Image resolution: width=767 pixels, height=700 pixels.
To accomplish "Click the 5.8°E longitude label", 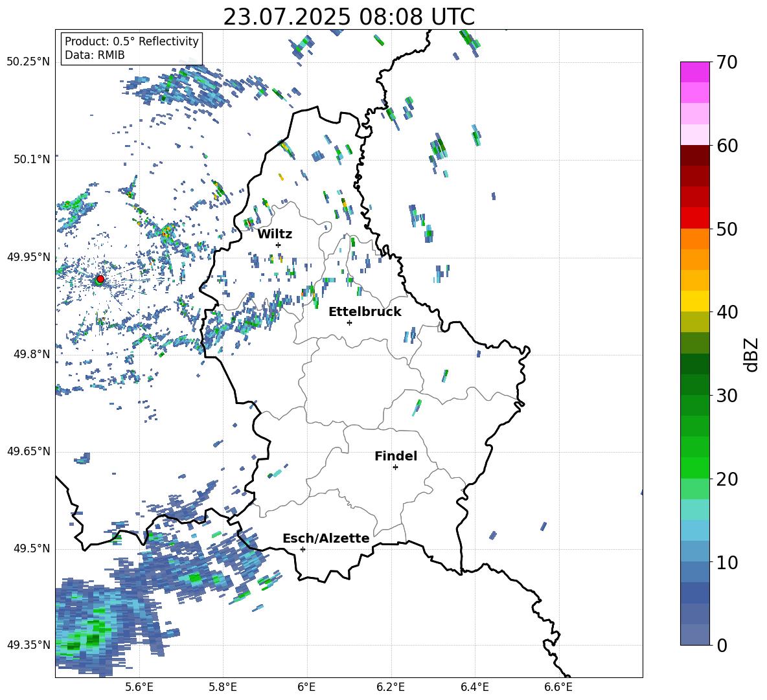I will (x=223, y=687).
